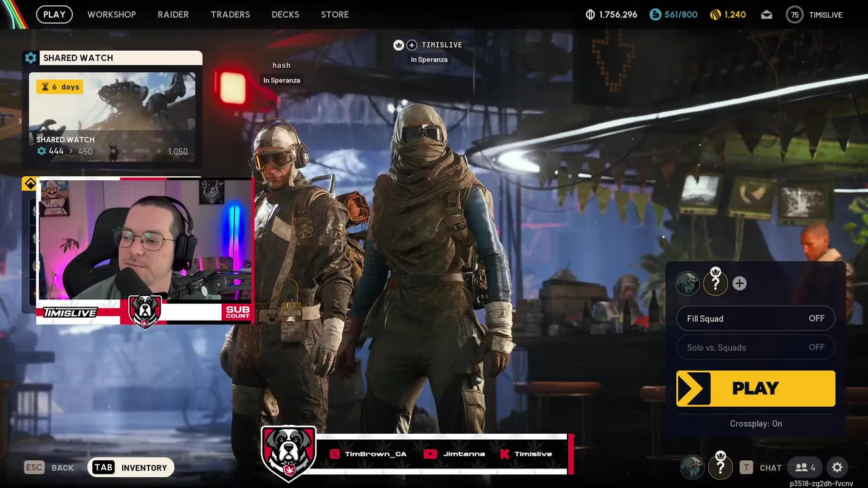The image size is (868, 488).
Task: Click bottom bar raider avatar icon
Action: coord(692,467)
